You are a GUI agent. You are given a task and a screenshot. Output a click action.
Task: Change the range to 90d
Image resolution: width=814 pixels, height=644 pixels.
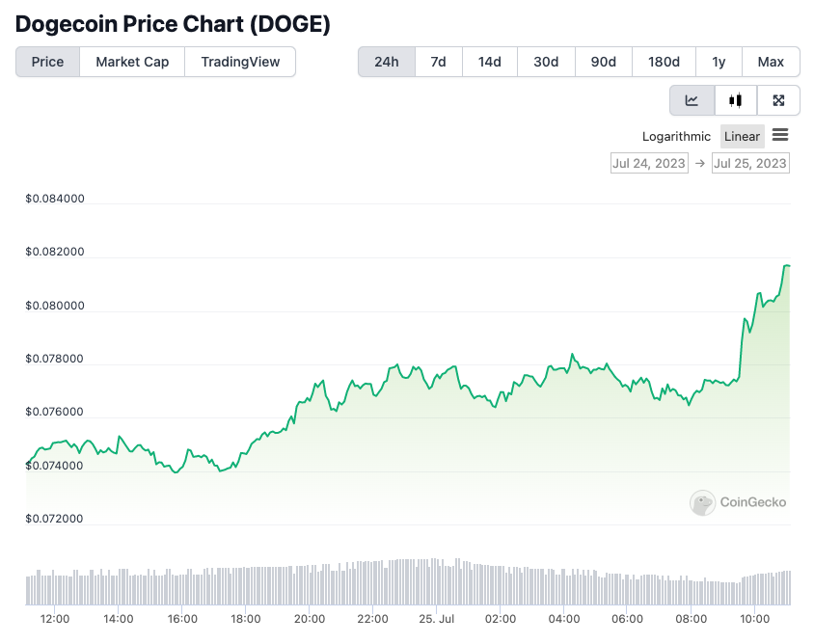coord(604,62)
